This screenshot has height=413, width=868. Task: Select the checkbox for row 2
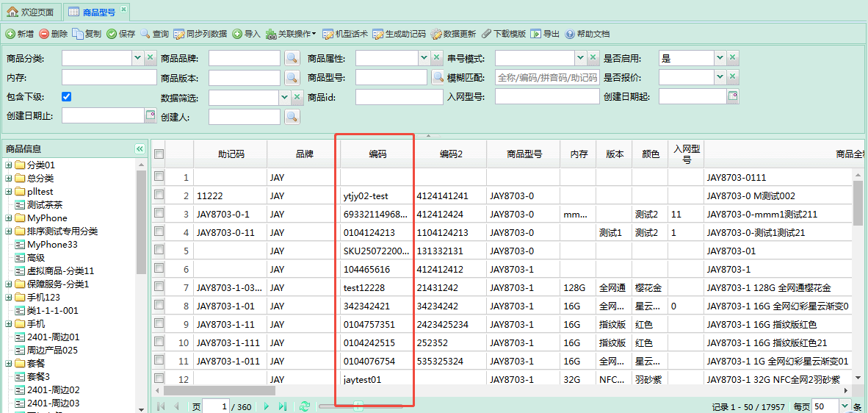point(159,195)
